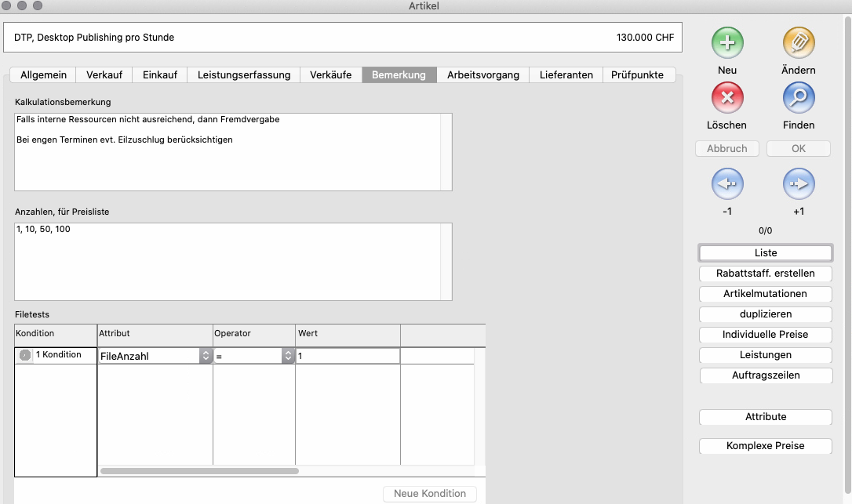Viewport: 852px width, 504px height.
Task: Click the Rabattstaff. erstellen button
Action: [x=765, y=274]
